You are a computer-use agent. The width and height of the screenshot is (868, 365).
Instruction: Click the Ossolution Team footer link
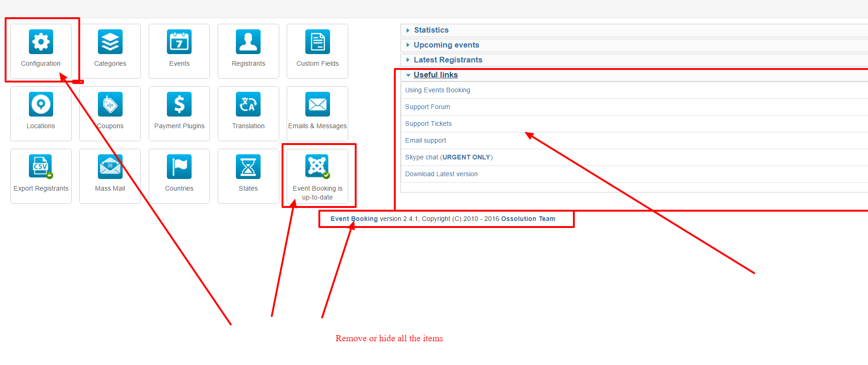(528, 219)
